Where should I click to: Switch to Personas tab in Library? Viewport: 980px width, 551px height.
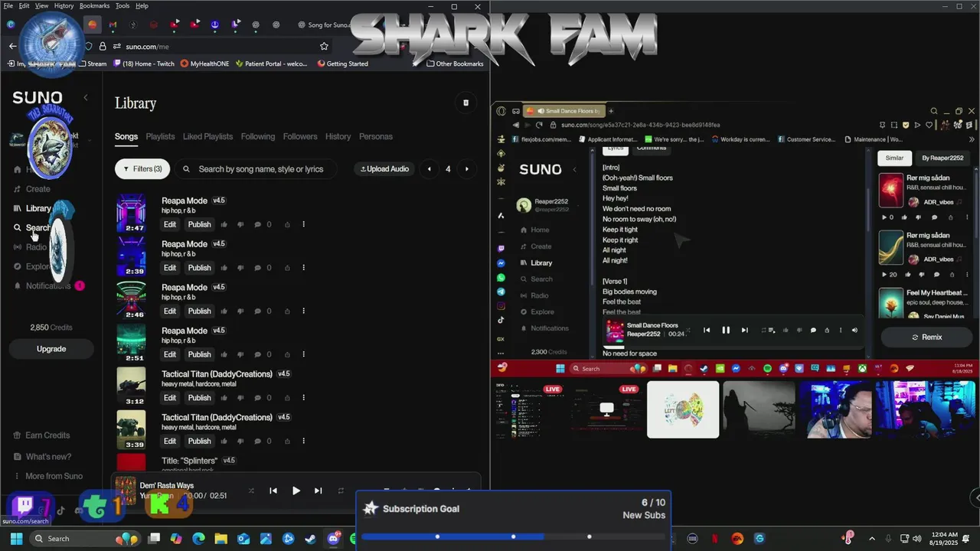click(376, 136)
